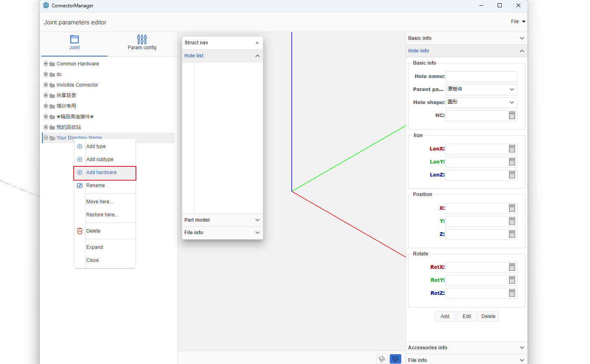Open the File menu at top right

coord(518,22)
